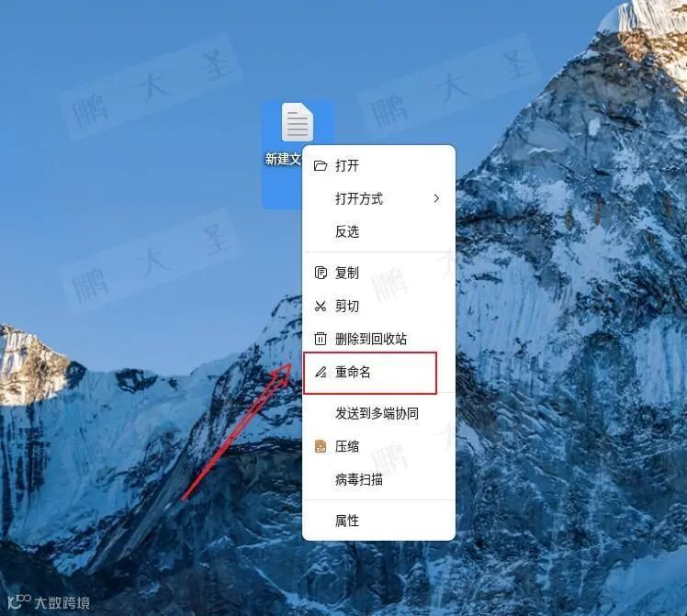The width and height of the screenshot is (687, 616).
Task: Click the 大数跨境 watermark logo
Action: click(x=49, y=602)
